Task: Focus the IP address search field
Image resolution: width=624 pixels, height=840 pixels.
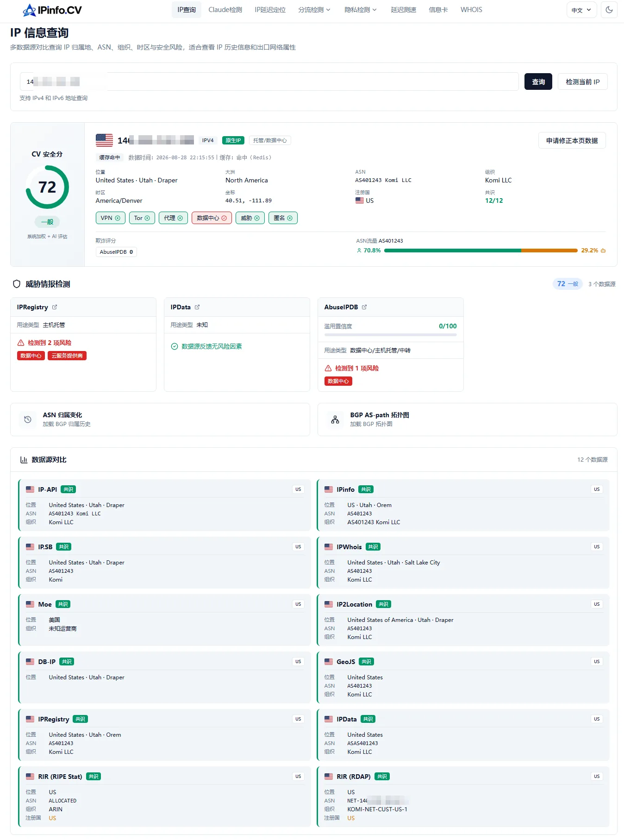Action: pos(269,81)
